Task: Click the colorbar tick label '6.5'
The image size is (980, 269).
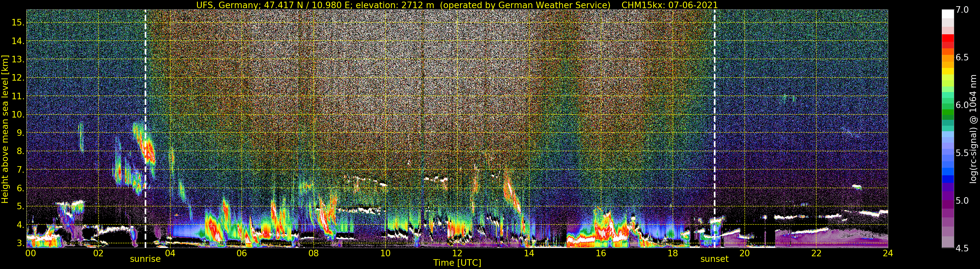Action: point(962,57)
